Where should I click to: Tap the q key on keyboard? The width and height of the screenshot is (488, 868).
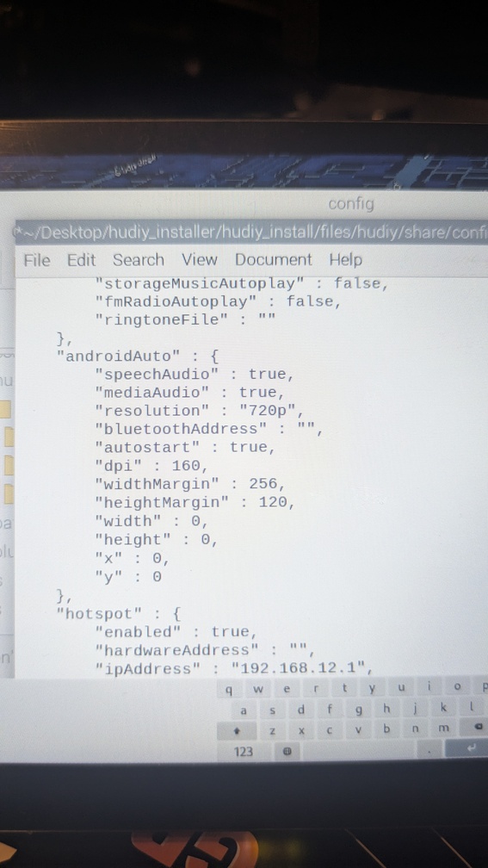pyautogui.click(x=229, y=690)
